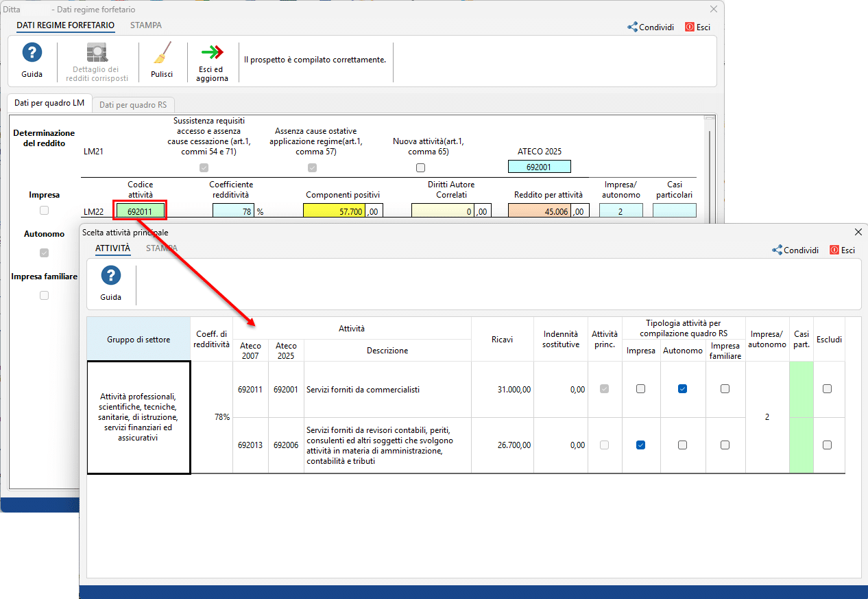Click Condividi in Scelta attività principale window
Image resolution: width=868 pixels, height=599 pixels.
(795, 250)
